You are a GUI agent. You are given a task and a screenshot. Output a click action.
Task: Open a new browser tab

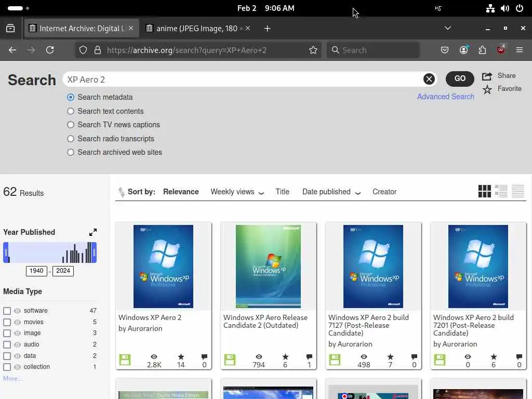[x=267, y=29]
